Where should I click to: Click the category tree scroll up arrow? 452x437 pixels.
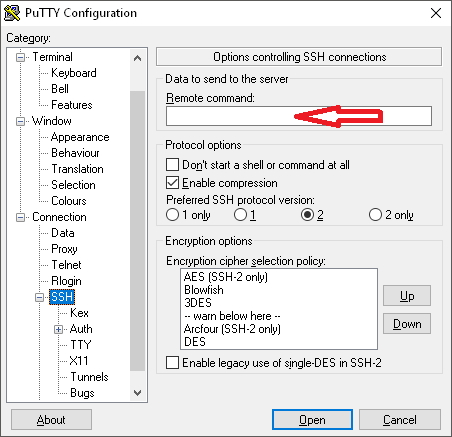tap(137, 59)
